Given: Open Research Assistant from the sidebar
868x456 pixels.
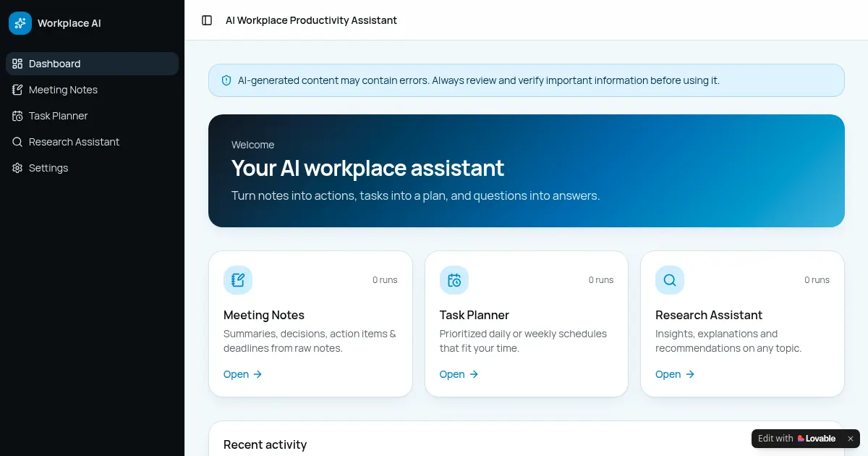Looking at the screenshot, I should click(x=92, y=142).
